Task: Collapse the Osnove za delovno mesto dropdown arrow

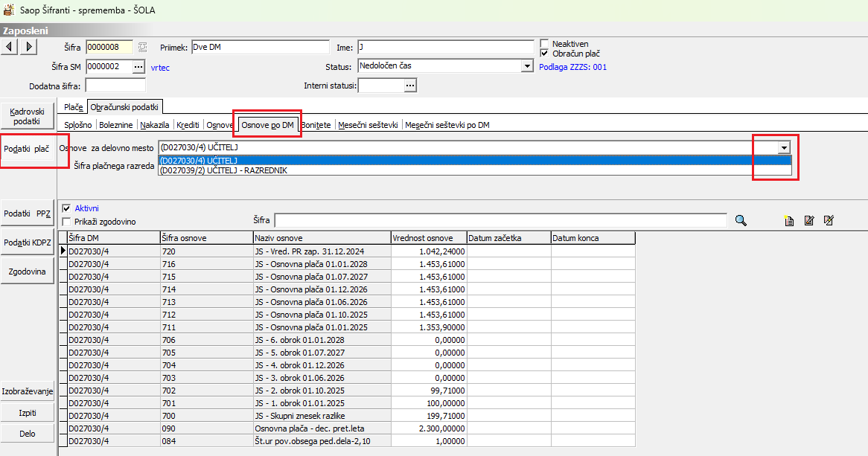Action: [783, 148]
